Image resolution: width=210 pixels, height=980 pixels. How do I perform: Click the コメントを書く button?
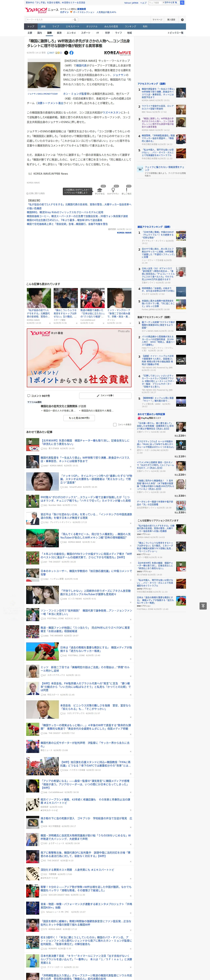105,396
